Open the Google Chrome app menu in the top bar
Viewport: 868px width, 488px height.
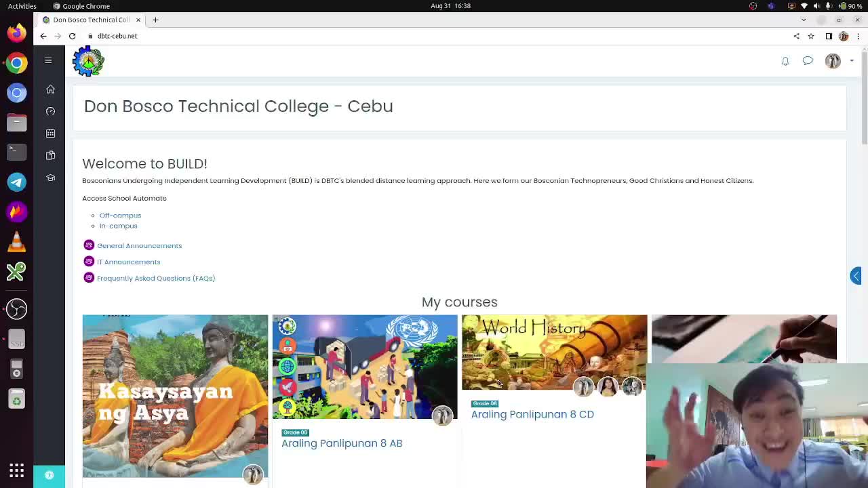coord(81,5)
